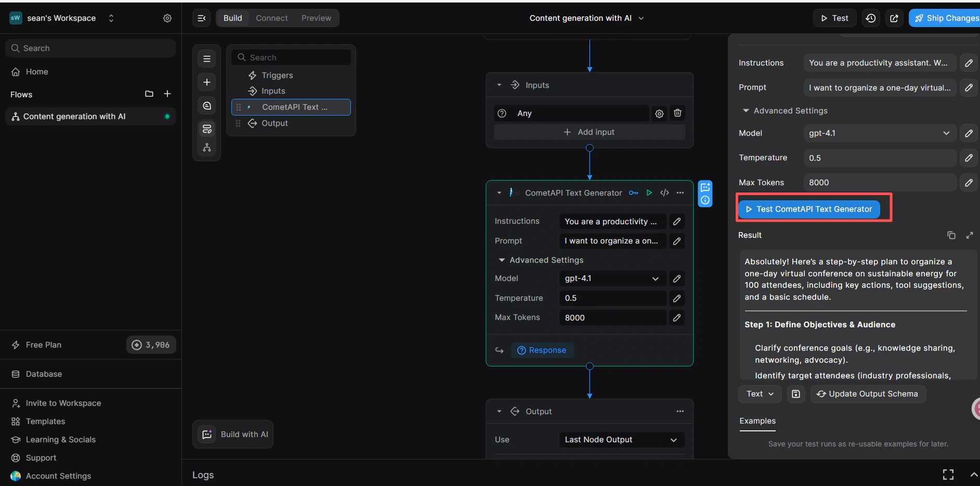The image size is (980, 486).
Task: Collapse Advanced Settings in right panel
Action: pos(746,111)
